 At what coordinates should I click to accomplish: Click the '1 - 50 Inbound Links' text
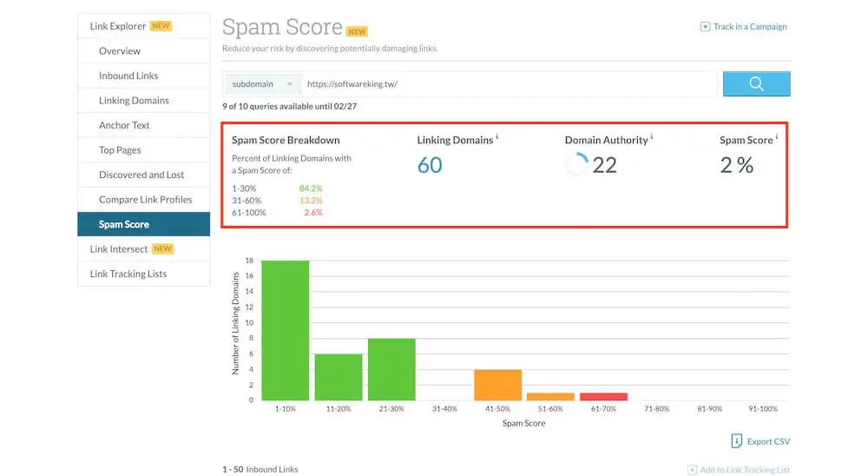pyautogui.click(x=260, y=469)
